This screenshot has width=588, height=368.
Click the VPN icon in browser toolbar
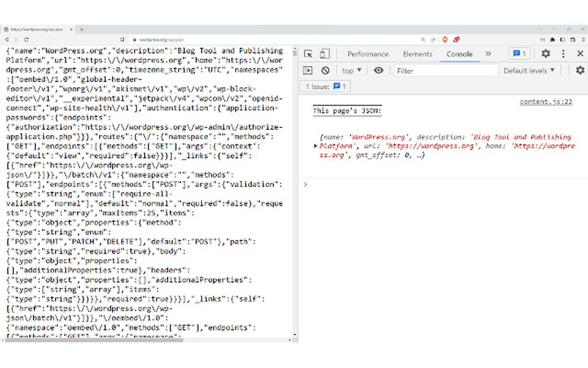(542, 39)
